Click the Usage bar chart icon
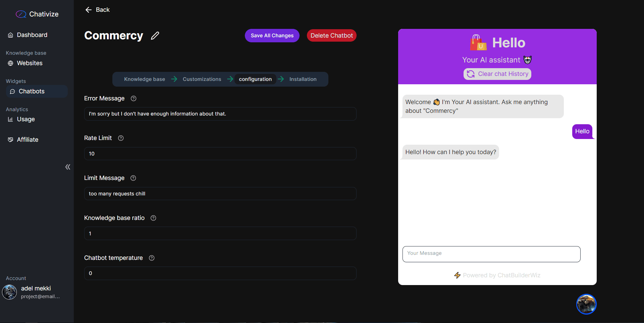The height and width of the screenshot is (323, 644). (10, 119)
